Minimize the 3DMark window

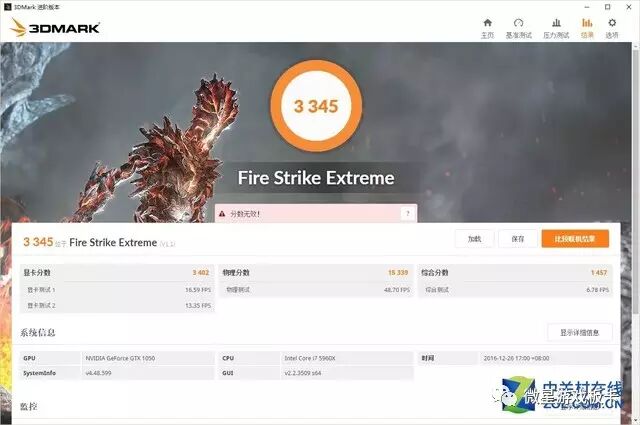(x=587, y=7)
